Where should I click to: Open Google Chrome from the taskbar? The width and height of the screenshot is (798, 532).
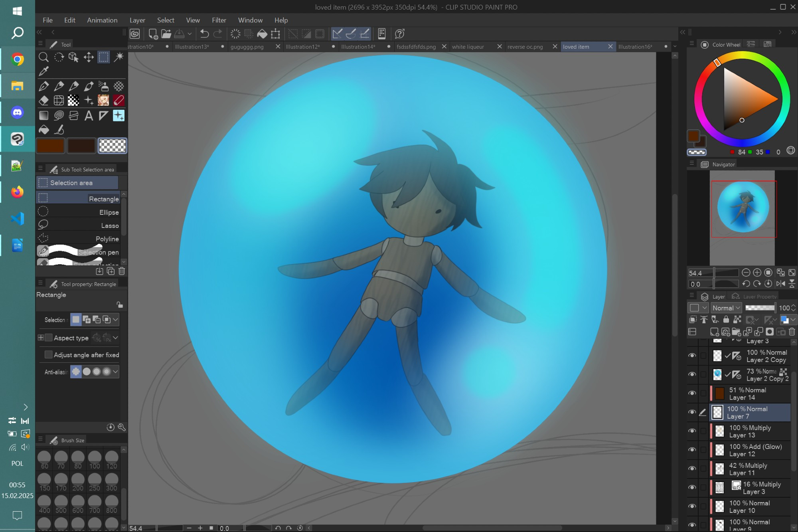click(17, 60)
